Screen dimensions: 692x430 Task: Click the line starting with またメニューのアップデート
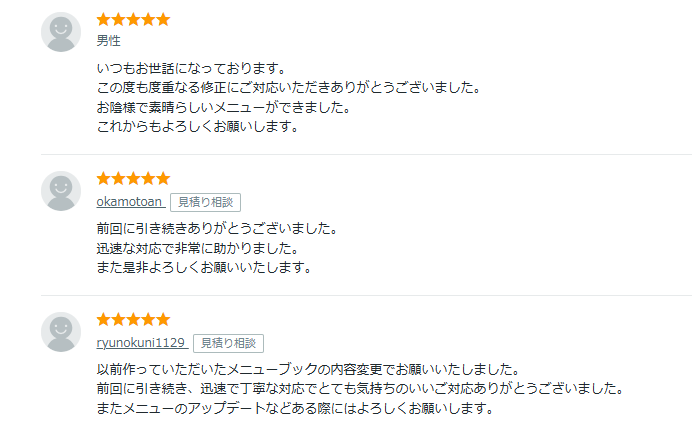click(295, 409)
